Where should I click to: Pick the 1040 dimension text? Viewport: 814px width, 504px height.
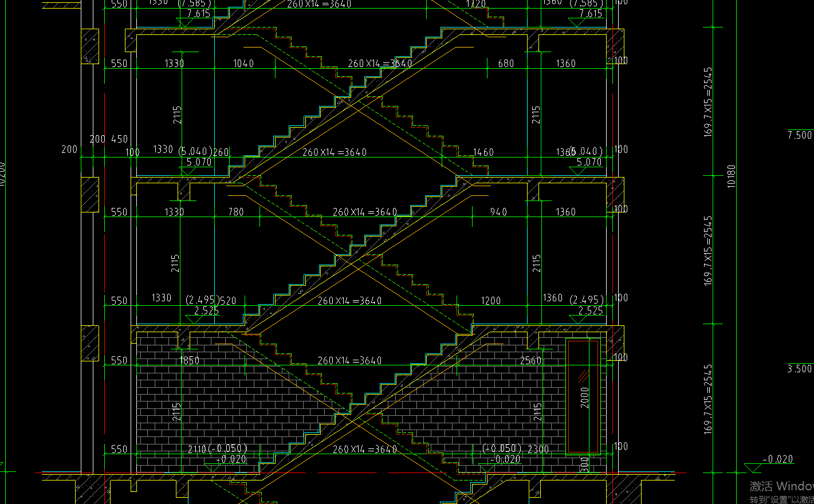tap(243, 64)
